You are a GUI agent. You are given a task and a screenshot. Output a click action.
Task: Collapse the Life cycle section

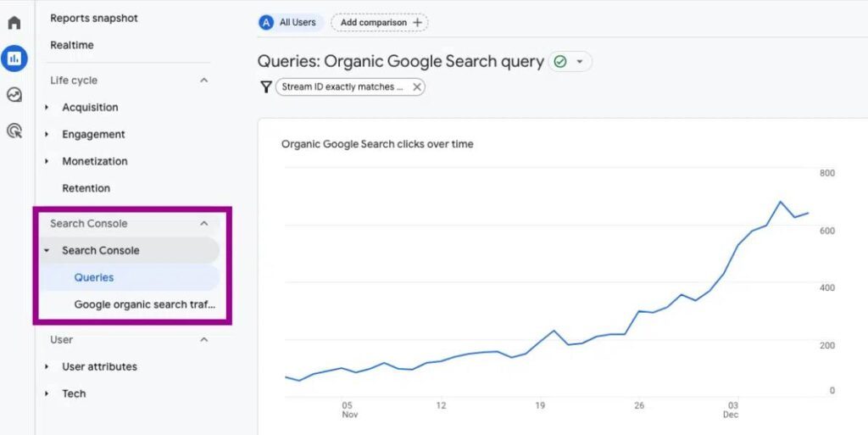pyautogui.click(x=203, y=81)
